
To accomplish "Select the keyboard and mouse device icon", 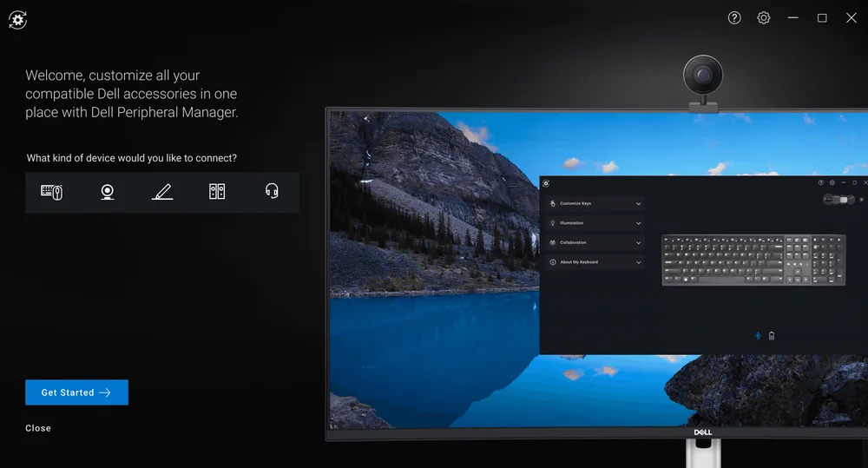I will [51, 192].
